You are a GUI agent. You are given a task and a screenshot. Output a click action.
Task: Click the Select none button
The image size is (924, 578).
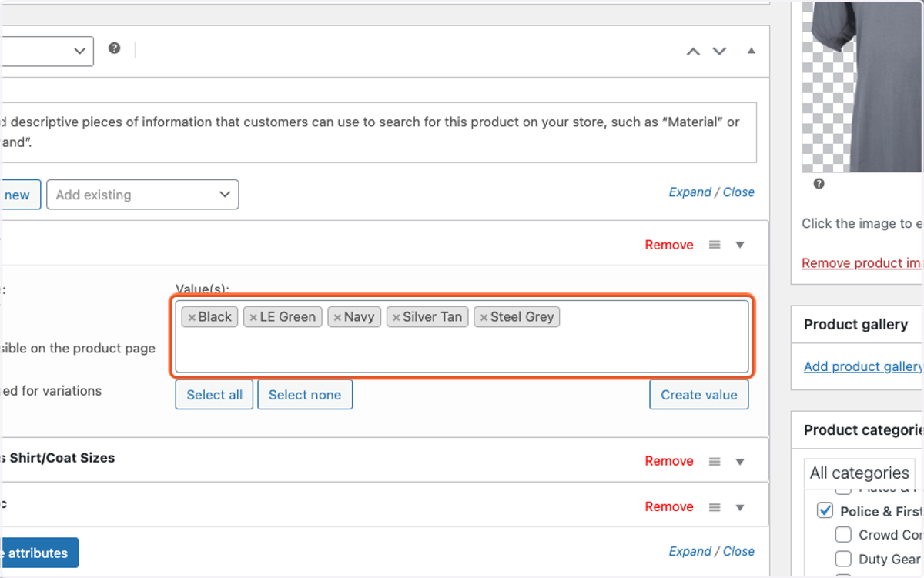pos(305,395)
